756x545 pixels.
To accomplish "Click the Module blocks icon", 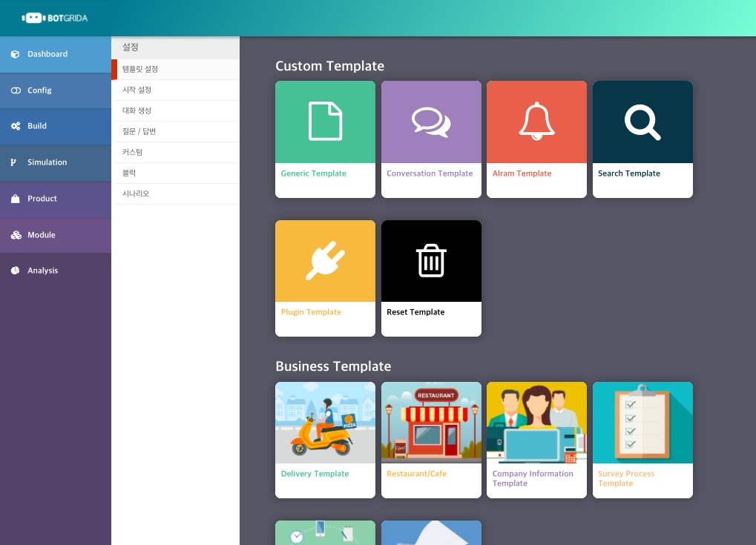I will 16,234.
